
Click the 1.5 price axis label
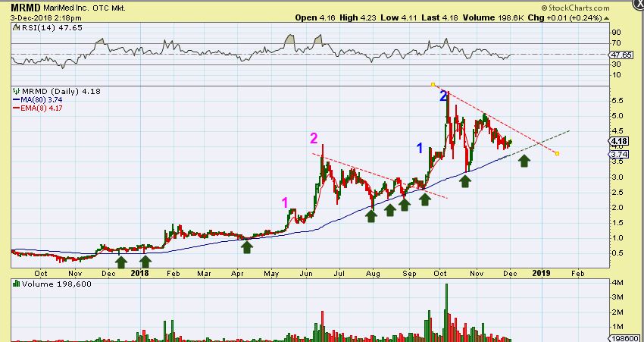point(617,223)
